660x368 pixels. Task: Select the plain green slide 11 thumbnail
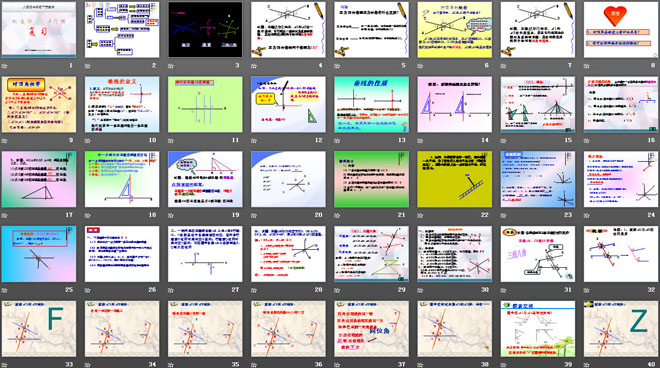tap(205, 104)
